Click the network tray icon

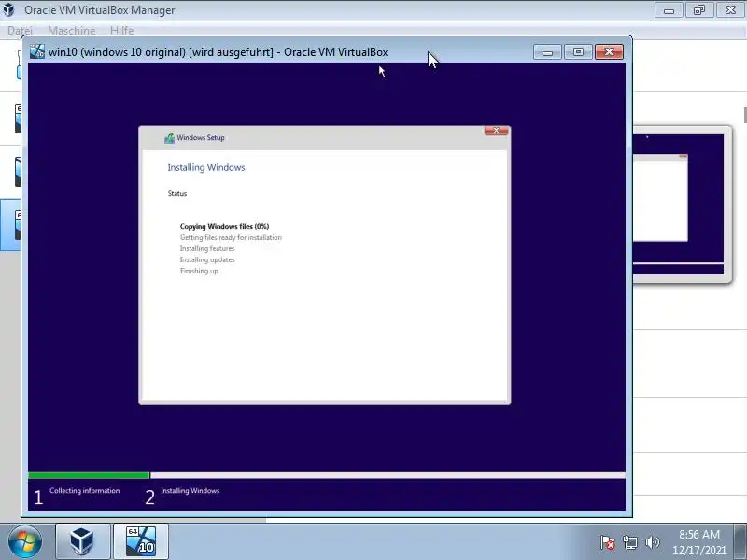click(x=630, y=542)
